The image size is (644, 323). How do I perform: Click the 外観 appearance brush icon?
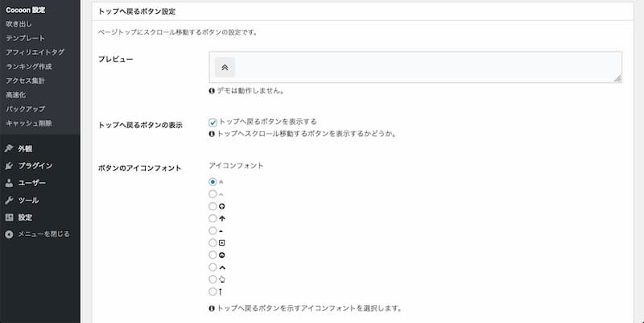pyautogui.click(x=9, y=149)
